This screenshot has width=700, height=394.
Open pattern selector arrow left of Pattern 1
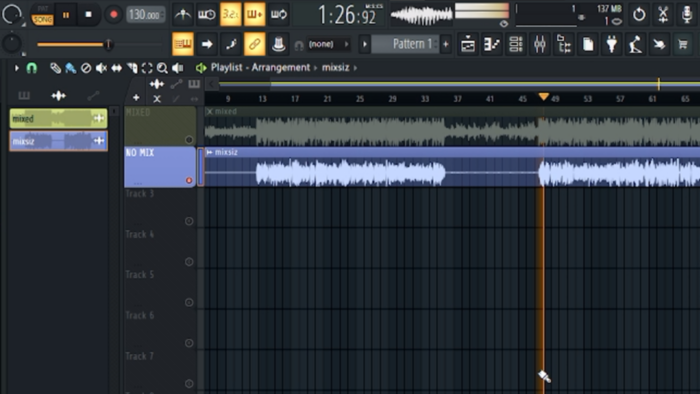coord(364,44)
